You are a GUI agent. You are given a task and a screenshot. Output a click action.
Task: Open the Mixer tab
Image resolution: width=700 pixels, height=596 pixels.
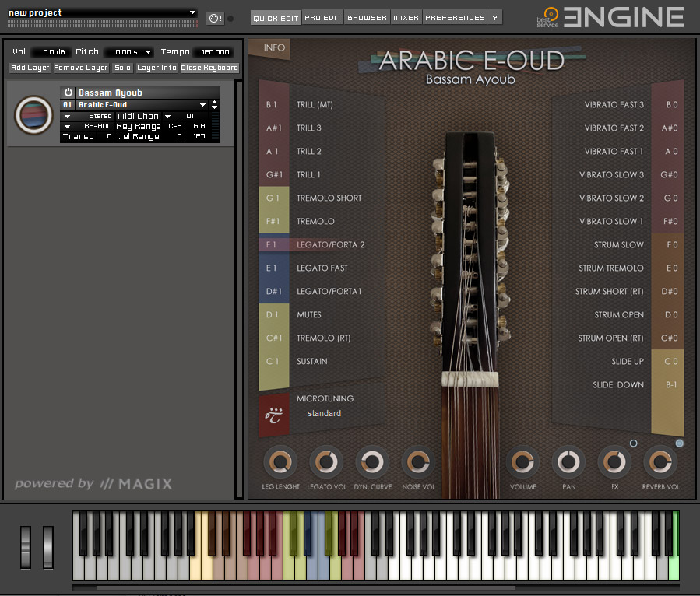405,18
